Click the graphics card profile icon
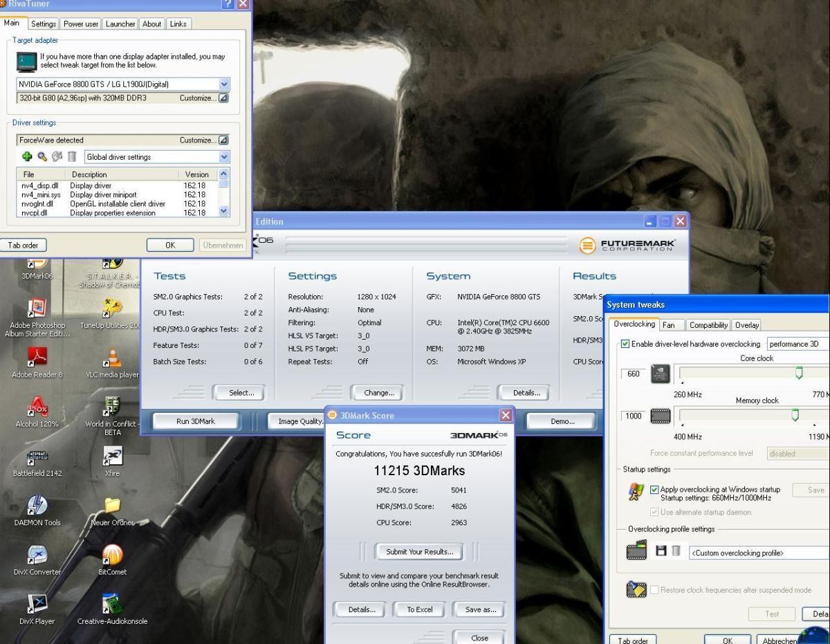The image size is (830, 644). tap(636, 551)
